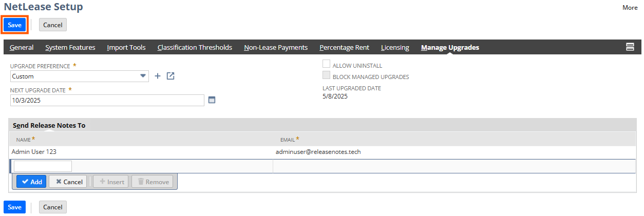This screenshot has width=644, height=216.
Task: Select the Manage Upgrades tab
Action: pos(450,47)
